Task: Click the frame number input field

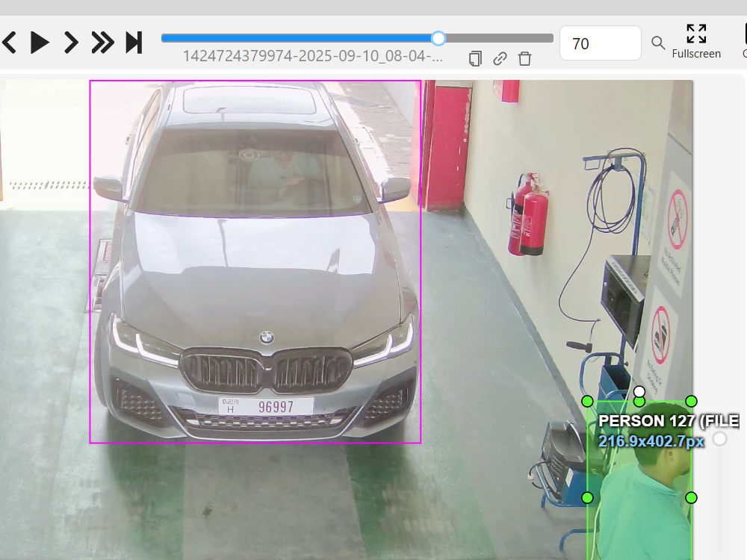Action: coord(601,43)
